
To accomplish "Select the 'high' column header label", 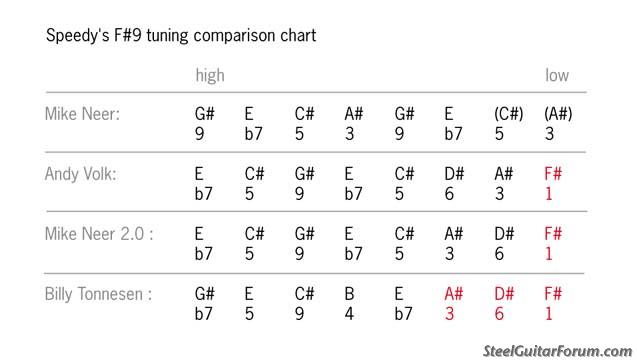I will coord(210,76).
